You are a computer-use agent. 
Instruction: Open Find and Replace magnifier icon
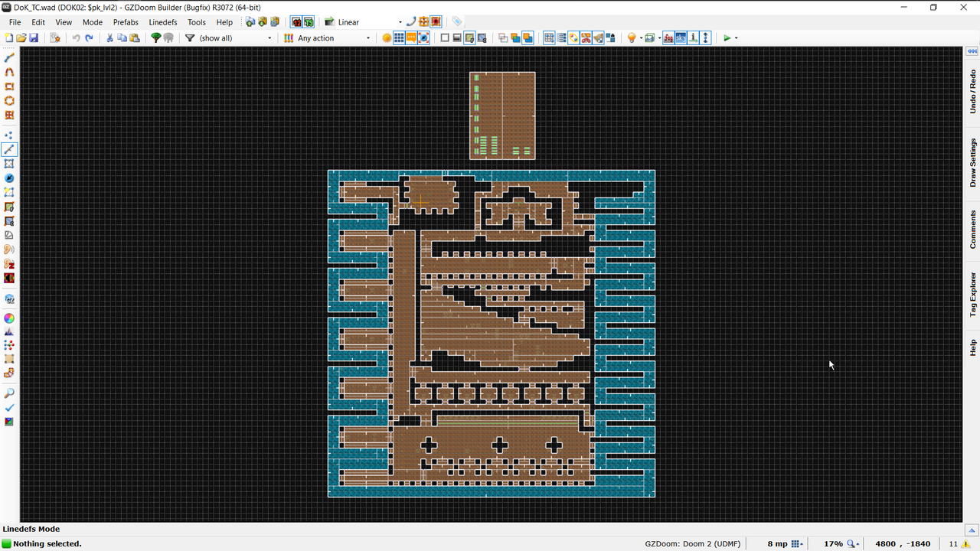point(9,393)
